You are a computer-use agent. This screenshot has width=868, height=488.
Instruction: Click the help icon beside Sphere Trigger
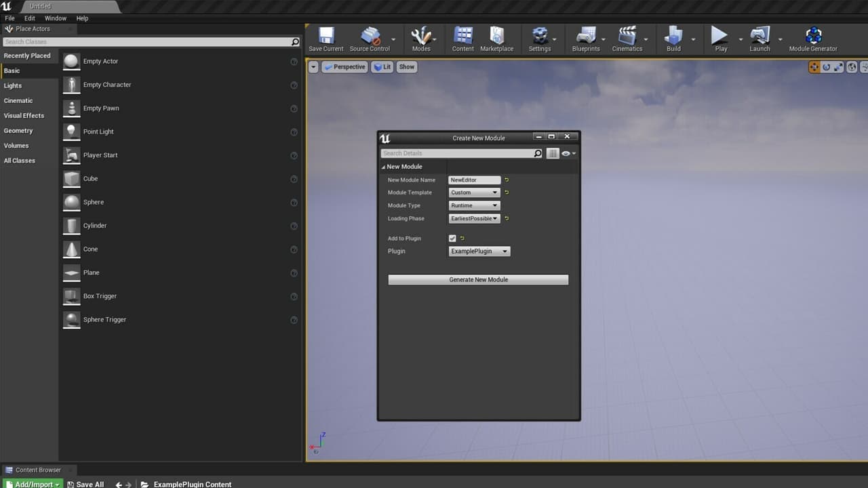pos(294,320)
